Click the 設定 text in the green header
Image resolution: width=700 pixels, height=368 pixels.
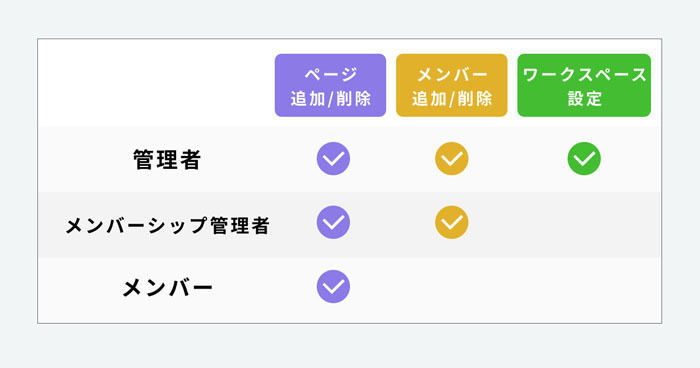[x=584, y=98]
